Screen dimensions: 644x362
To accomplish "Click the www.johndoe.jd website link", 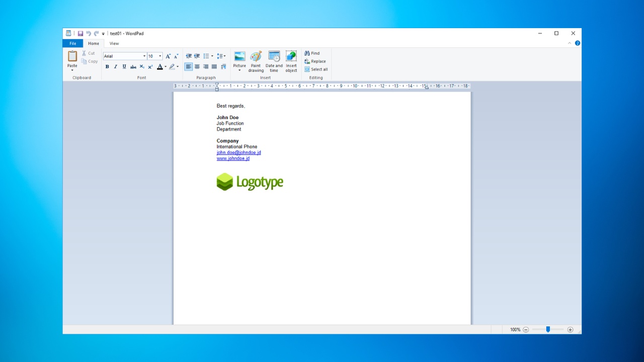I will [x=233, y=158].
